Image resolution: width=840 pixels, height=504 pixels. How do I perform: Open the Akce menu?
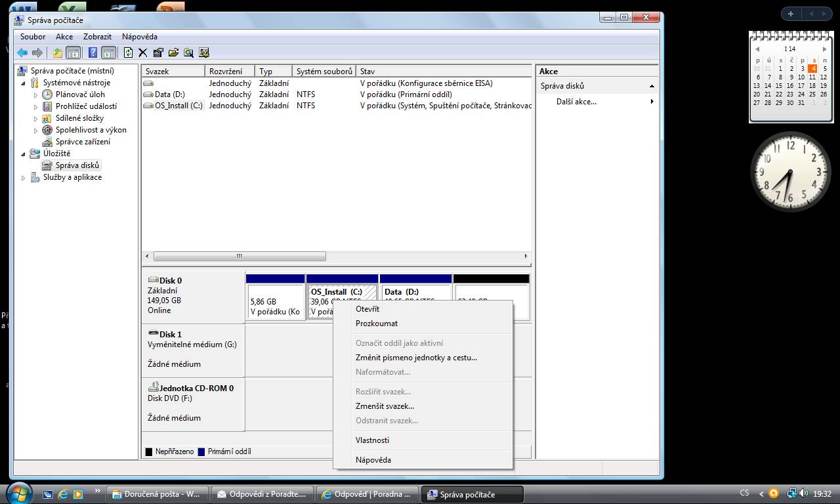(64, 37)
